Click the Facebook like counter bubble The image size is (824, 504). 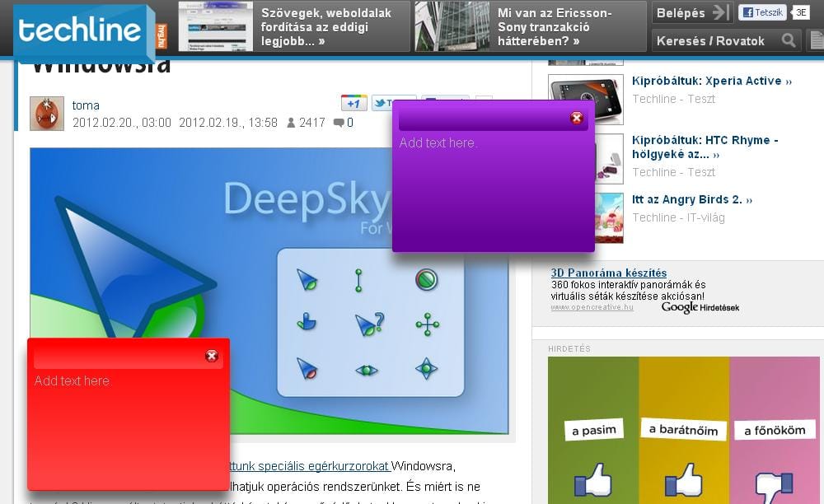(800, 12)
